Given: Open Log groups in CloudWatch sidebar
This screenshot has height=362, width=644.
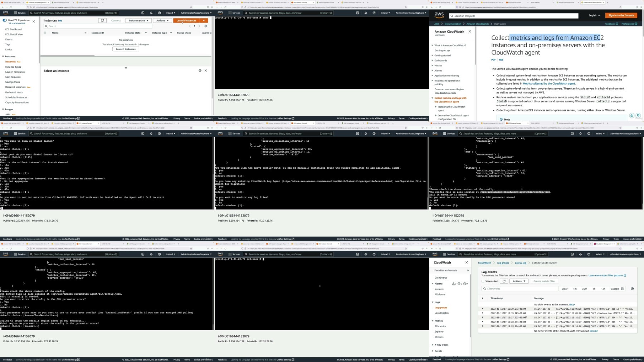Looking at the screenshot, I should point(441,308).
